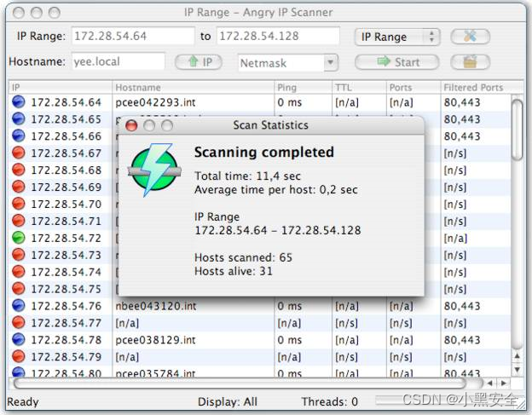Open the IP Range feeder dropdown
532x415 pixels.
pyautogui.click(x=397, y=37)
